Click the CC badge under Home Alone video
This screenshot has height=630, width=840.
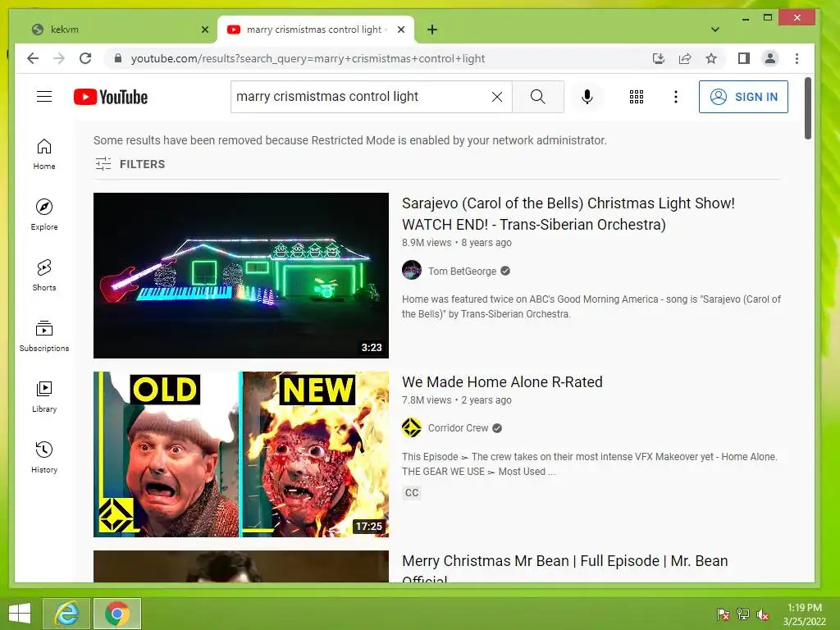412,493
